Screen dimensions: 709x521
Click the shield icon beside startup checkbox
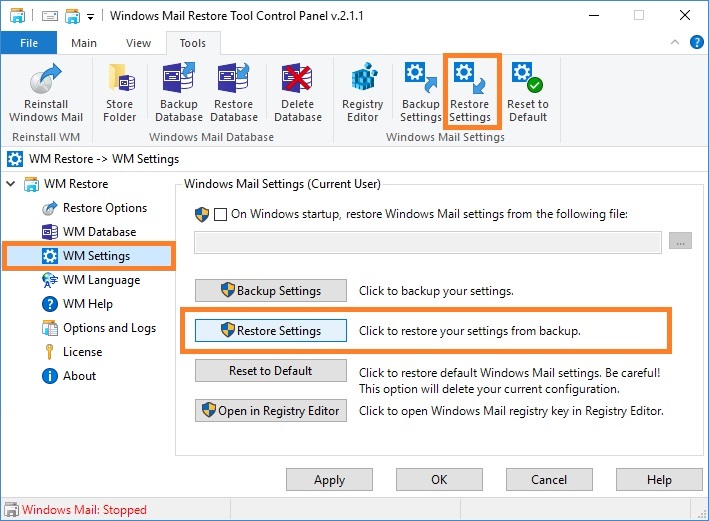click(202, 214)
